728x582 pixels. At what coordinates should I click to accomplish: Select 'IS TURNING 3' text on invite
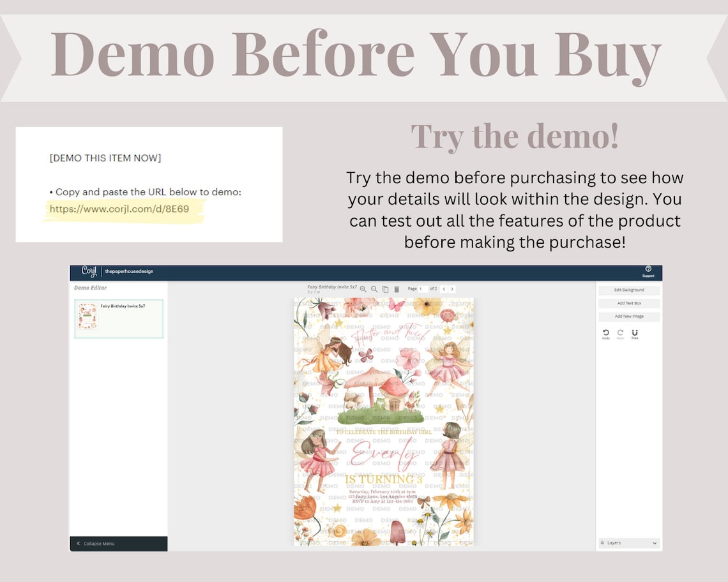click(x=384, y=479)
